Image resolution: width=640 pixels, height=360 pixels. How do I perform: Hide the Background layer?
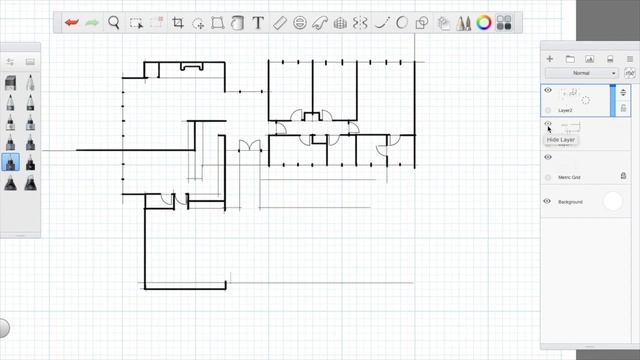pyautogui.click(x=547, y=201)
